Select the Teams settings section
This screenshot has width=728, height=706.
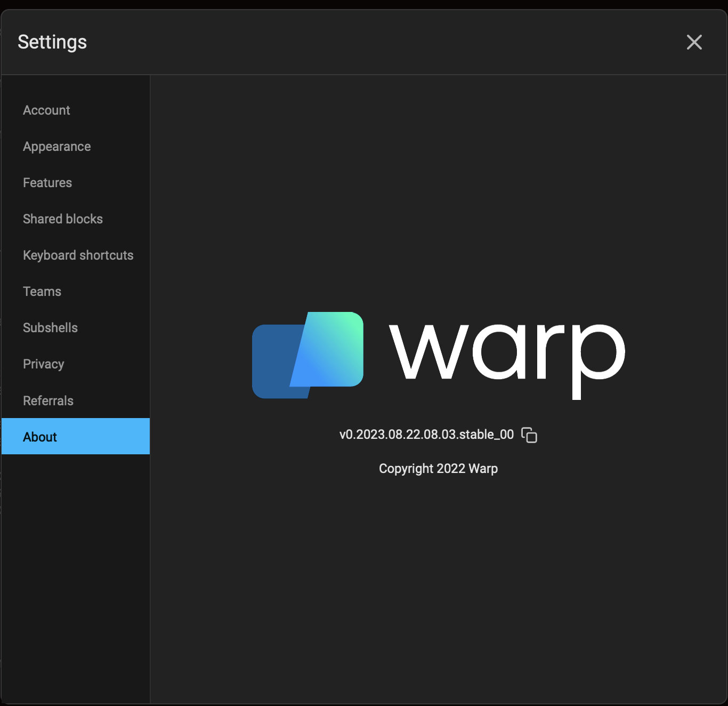[x=42, y=291]
